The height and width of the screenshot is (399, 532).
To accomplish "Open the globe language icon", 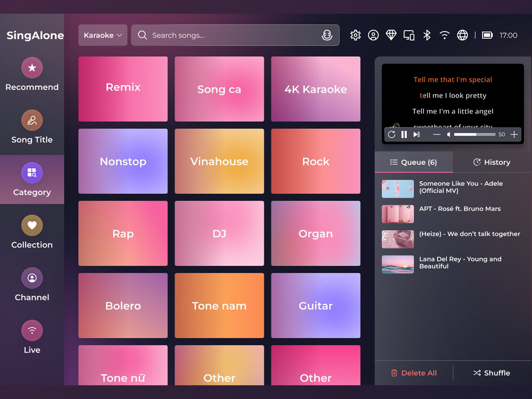I will 462,35.
